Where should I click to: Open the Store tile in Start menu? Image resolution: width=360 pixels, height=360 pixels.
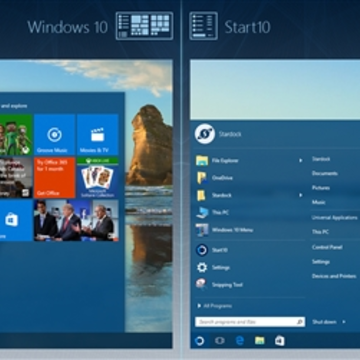coord(16,220)
